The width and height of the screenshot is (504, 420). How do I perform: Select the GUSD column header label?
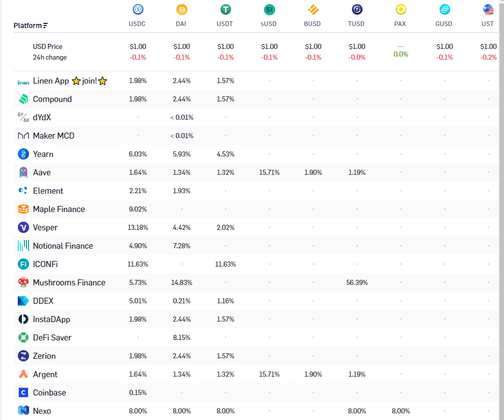tap(443, 24)
